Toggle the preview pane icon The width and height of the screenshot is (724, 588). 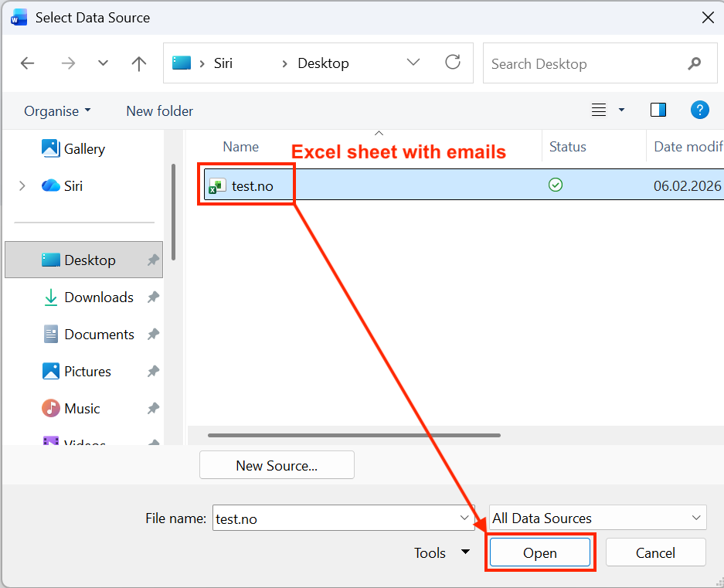(x=658, y=110)
